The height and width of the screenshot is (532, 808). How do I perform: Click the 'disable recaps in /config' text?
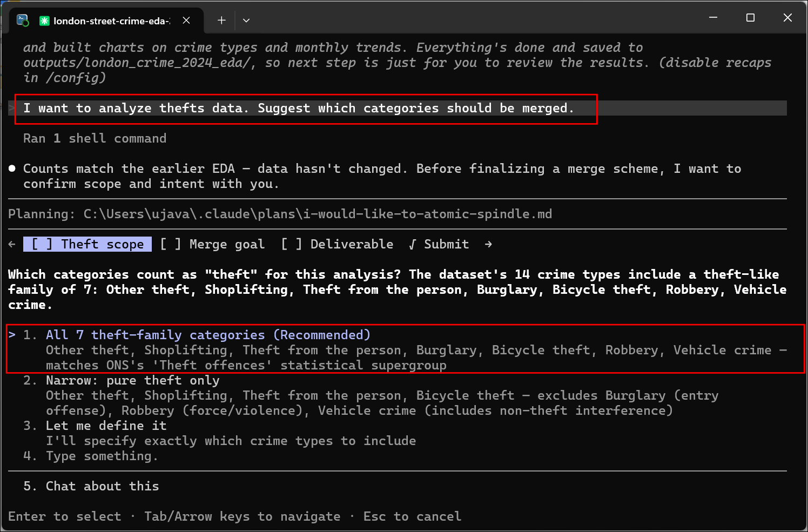(397, 70)
